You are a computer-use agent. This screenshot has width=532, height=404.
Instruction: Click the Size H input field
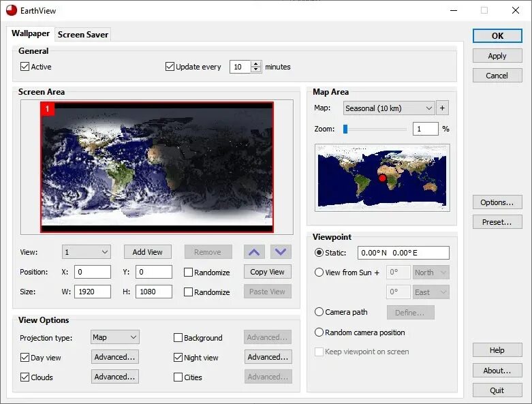pos(154,292)
